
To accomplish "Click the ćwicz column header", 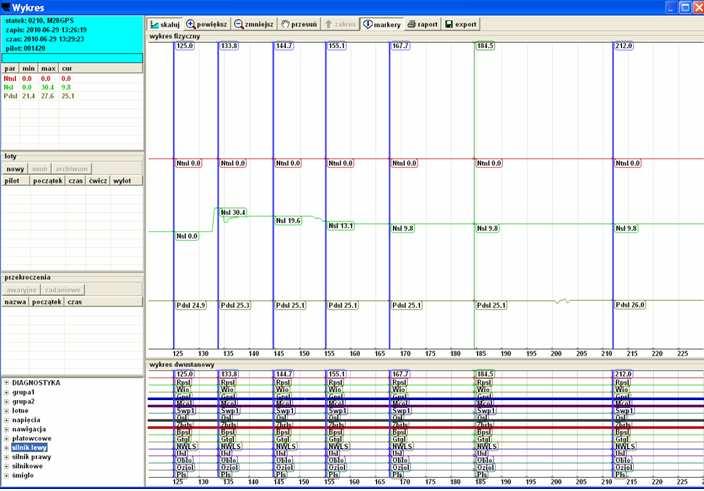I will click(97, 180).
